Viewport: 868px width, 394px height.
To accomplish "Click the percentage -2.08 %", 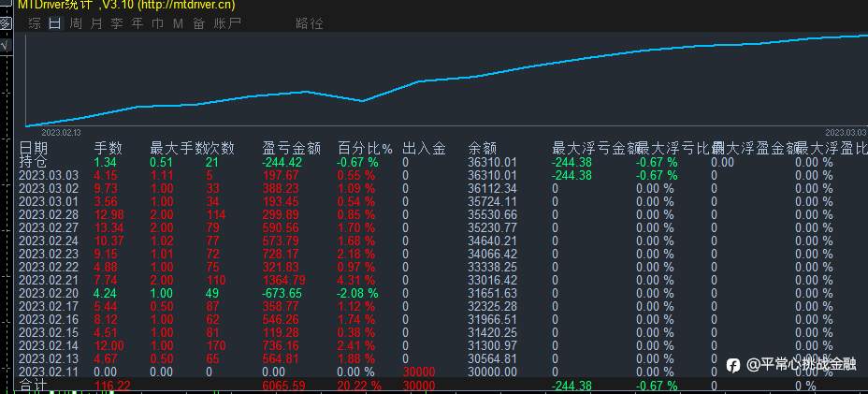I will 357,293.
